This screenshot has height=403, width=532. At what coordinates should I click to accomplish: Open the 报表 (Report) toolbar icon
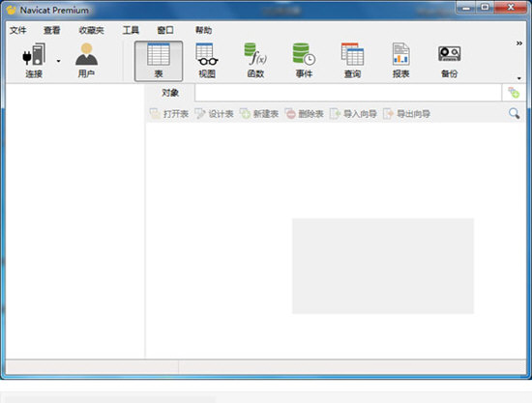(x=401, y=61)
